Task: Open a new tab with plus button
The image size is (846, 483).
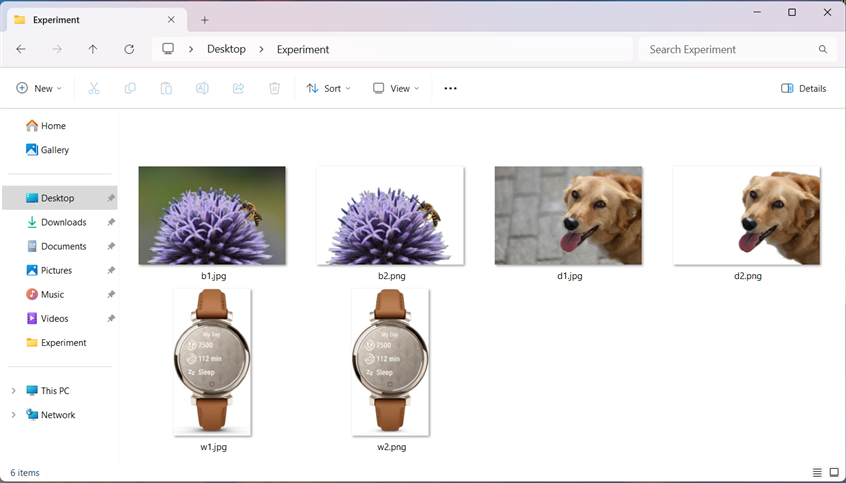Action: 205,20
